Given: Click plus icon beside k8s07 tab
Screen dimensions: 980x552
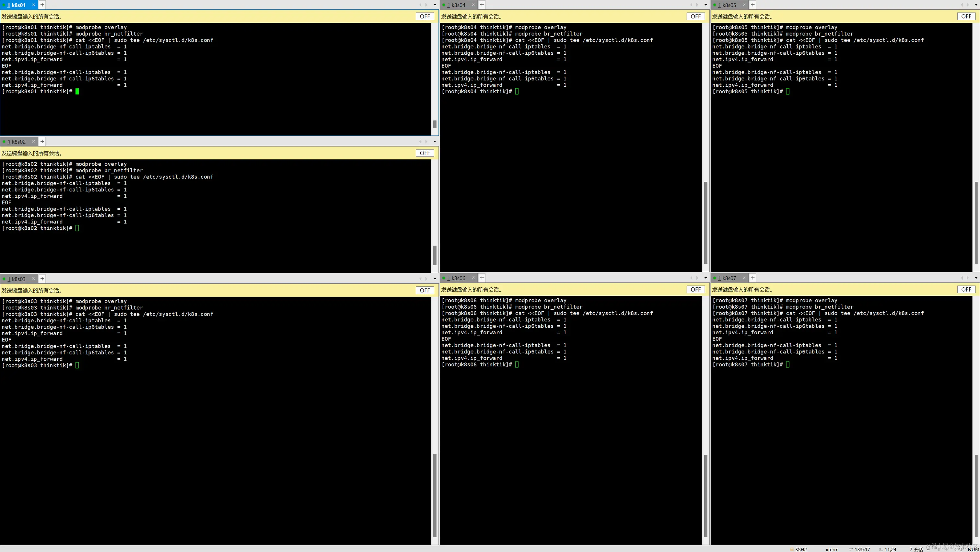Looking at the screenshot, I should click(x=752, y=278).
